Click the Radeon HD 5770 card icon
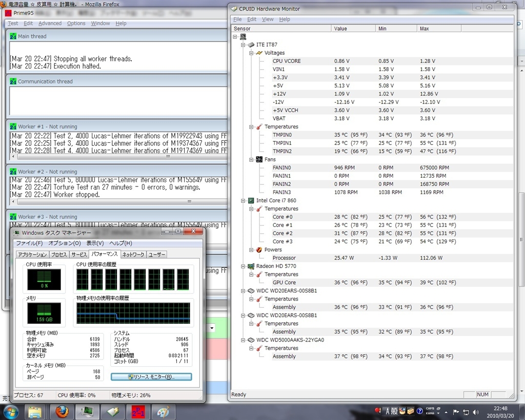 (x=251, y=266)
